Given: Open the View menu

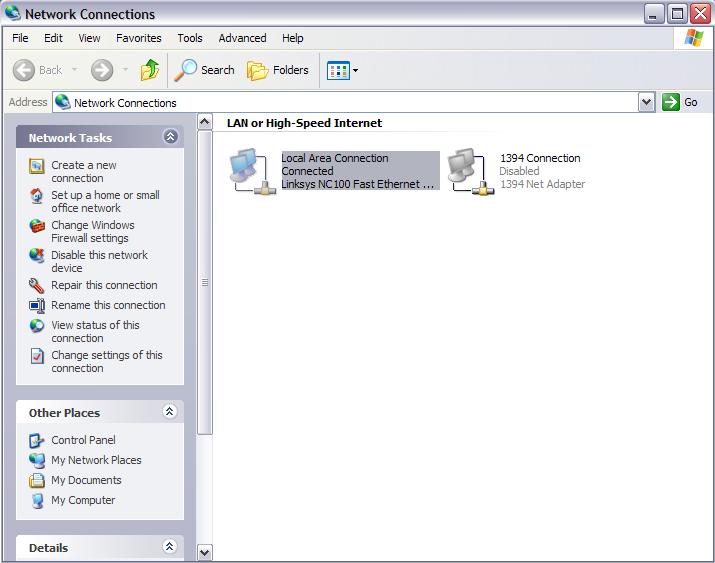Looking at the screenshot, I should pos(89,38).
